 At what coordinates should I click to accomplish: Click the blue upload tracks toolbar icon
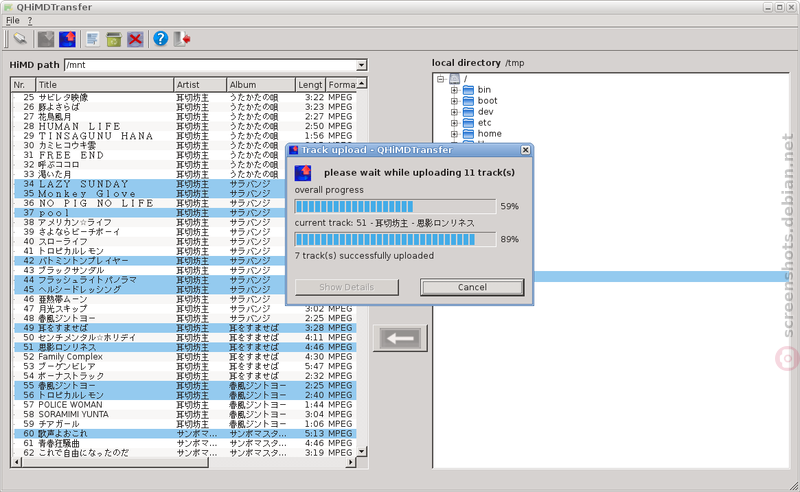click(67, 39)
